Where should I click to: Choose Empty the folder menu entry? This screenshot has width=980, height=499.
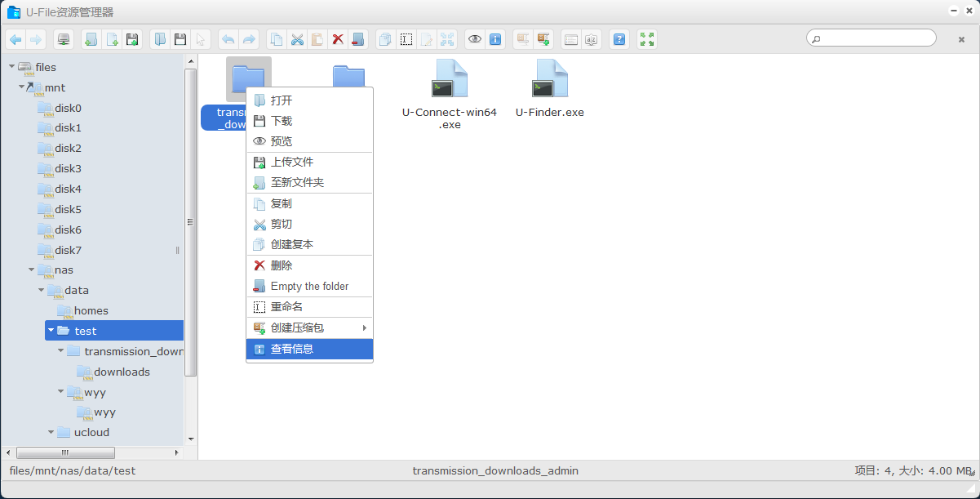click(309, 286)
